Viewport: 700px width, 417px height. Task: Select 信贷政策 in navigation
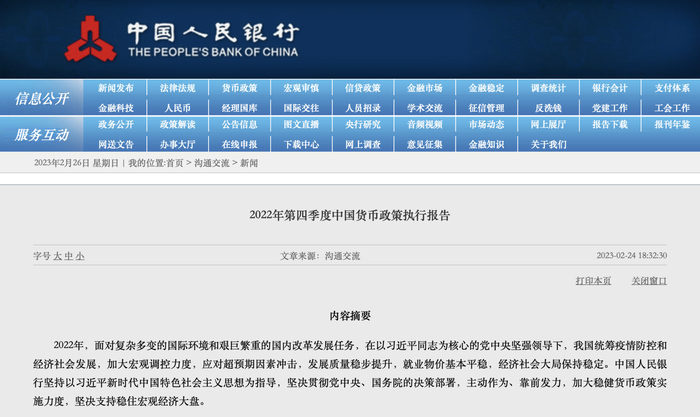point(363,88)
